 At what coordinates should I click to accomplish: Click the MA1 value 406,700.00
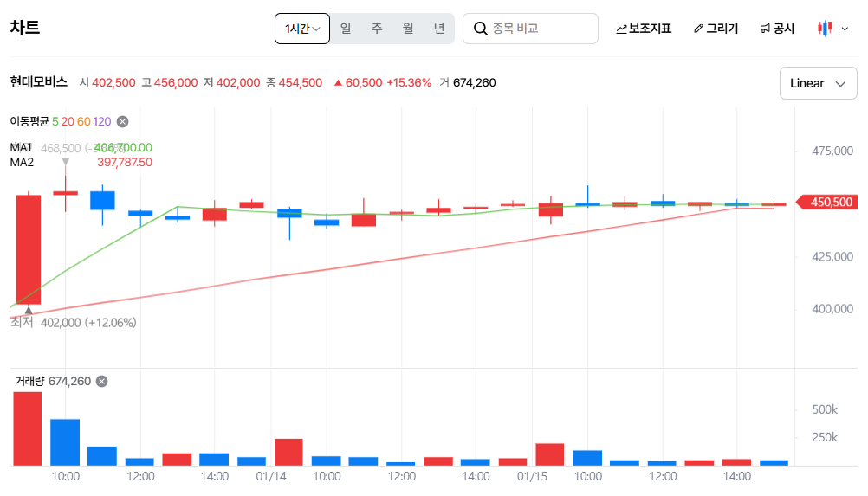[x=125, y=148]
